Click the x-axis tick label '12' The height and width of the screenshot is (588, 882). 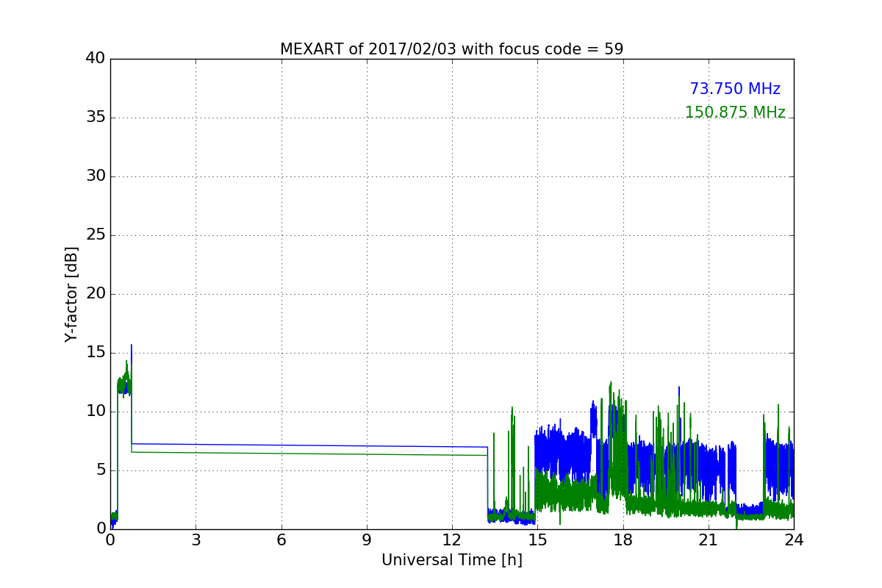[x=452, y=540]
